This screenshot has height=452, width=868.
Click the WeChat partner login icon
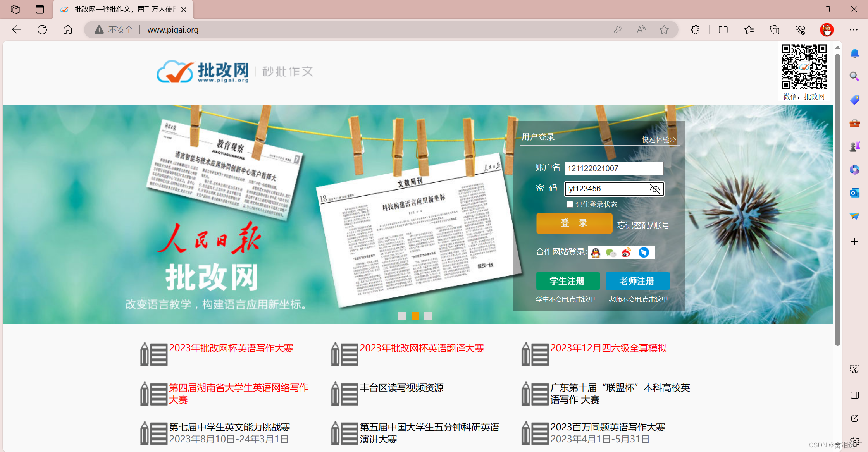(x=611, y=253)
